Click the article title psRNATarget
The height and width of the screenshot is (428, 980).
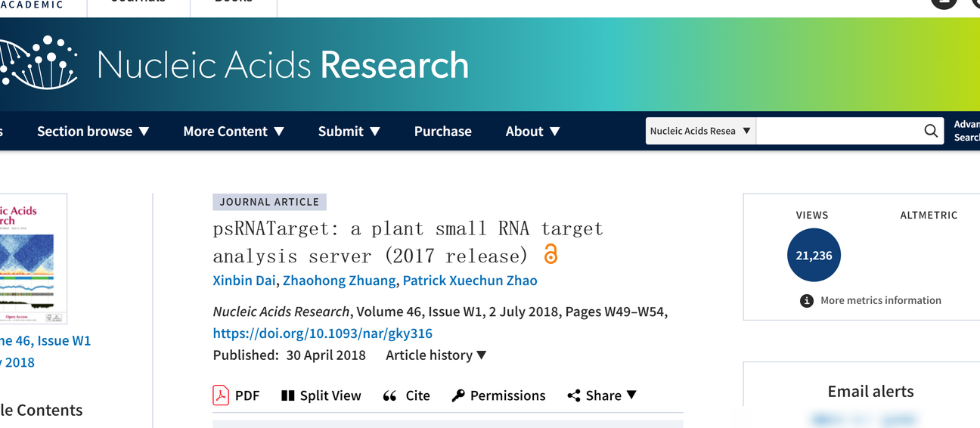(x=408, y=242)
